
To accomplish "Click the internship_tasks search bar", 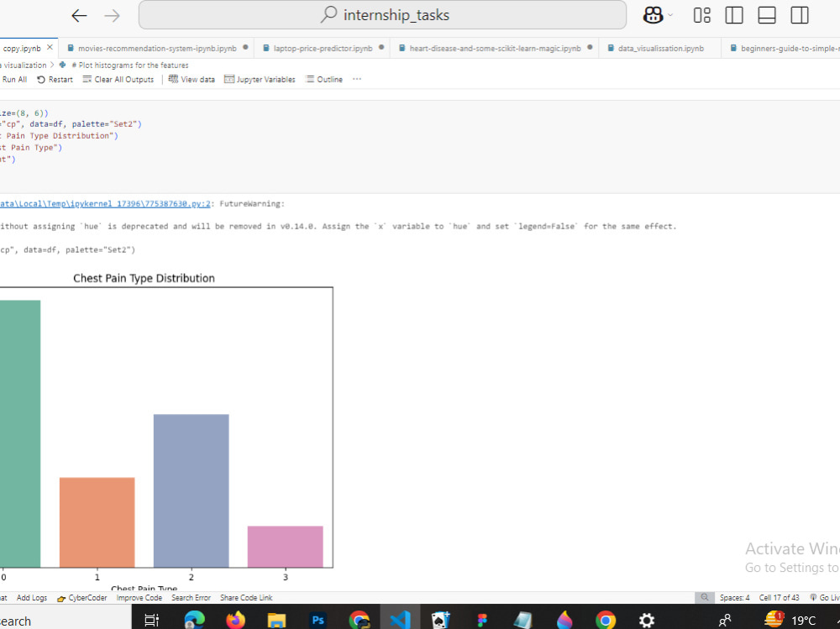I will [382, 15].
